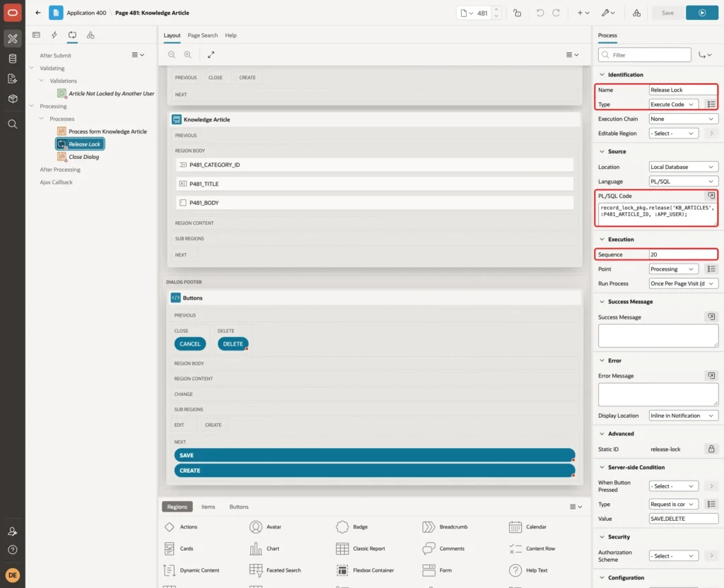The width and height of the screenshot is (724, 588).
Task: Open the processing tree options menu
Action: (x=138, y=54)
